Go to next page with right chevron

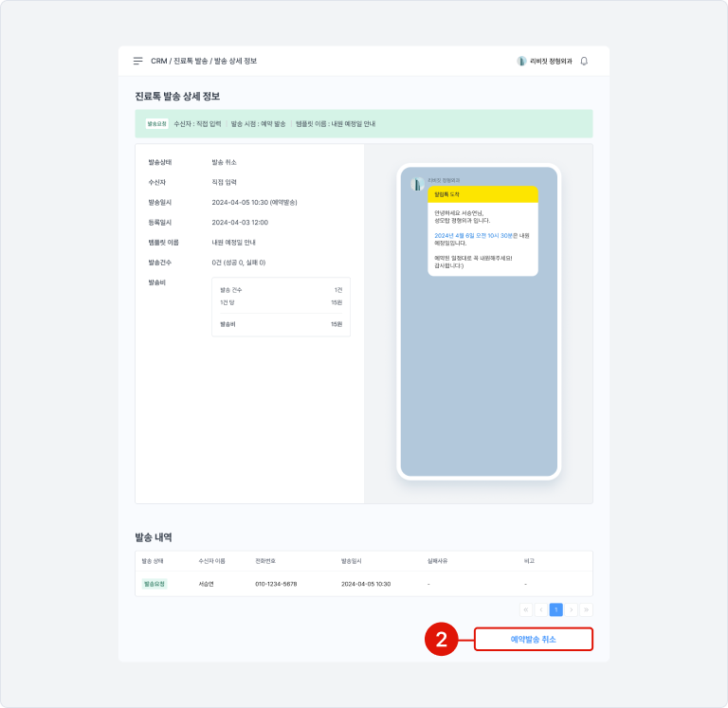click(571, 609)
